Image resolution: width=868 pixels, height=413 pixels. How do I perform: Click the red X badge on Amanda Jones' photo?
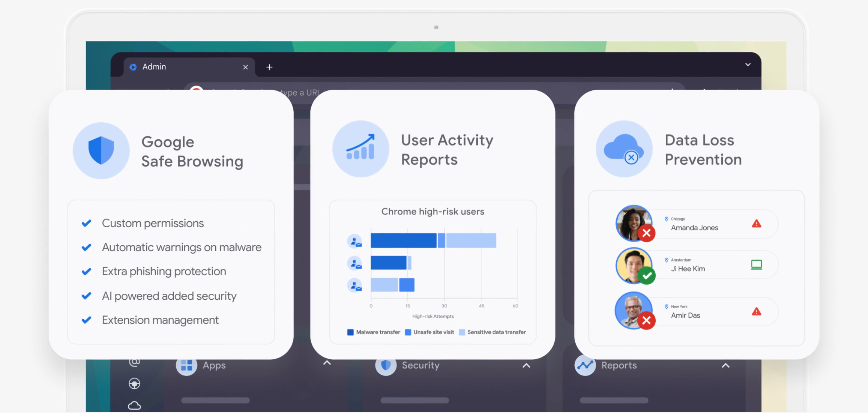click(x=646, y=233)
